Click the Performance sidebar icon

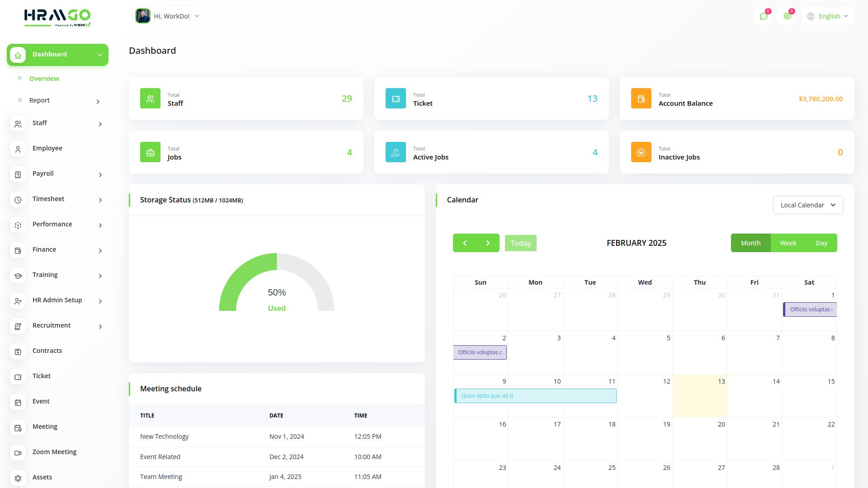(x=18, y=225)
